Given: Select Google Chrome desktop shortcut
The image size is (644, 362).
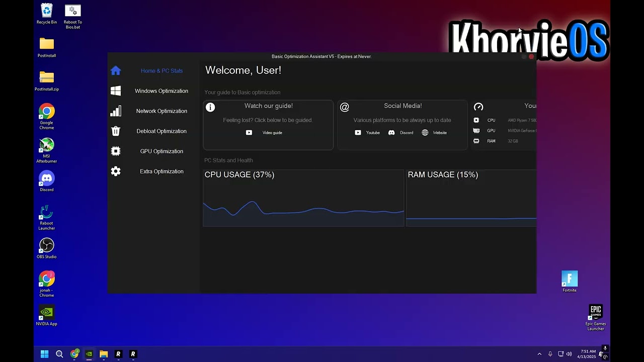Looking at the screenshot, I should tap(47, 117).
